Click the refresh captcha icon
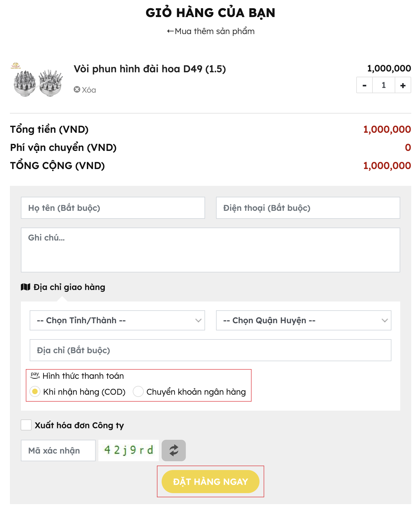 coord(173,450)
